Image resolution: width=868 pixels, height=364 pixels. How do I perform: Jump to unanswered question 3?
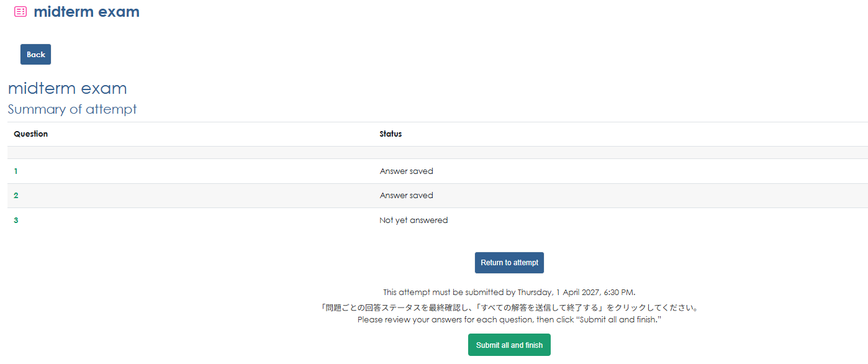(x=16, y=221)
